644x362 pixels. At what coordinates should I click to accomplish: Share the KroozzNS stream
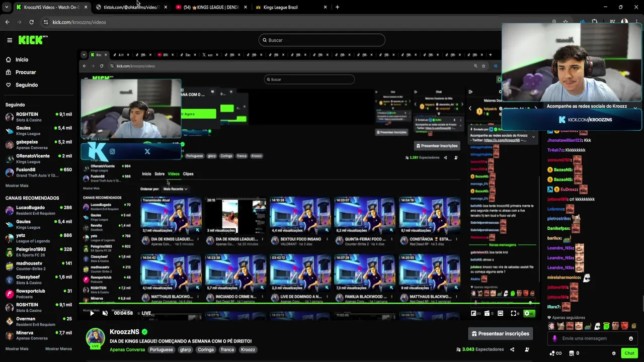[x=512, y=349]
